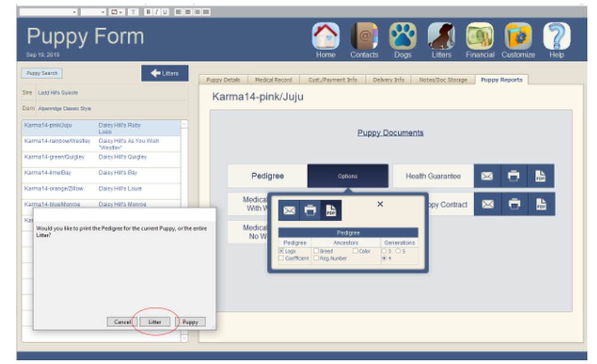The height and width of the screenshot is (364, 597).
Task: Switch to the Medical Record tab
Action: [x=274, y=79]
